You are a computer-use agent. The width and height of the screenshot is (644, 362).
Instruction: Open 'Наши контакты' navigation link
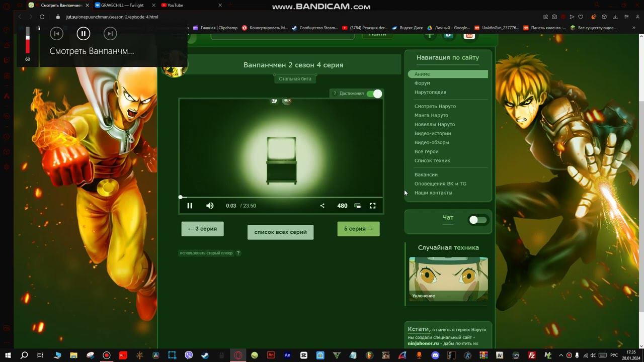(x=433, y=193)
